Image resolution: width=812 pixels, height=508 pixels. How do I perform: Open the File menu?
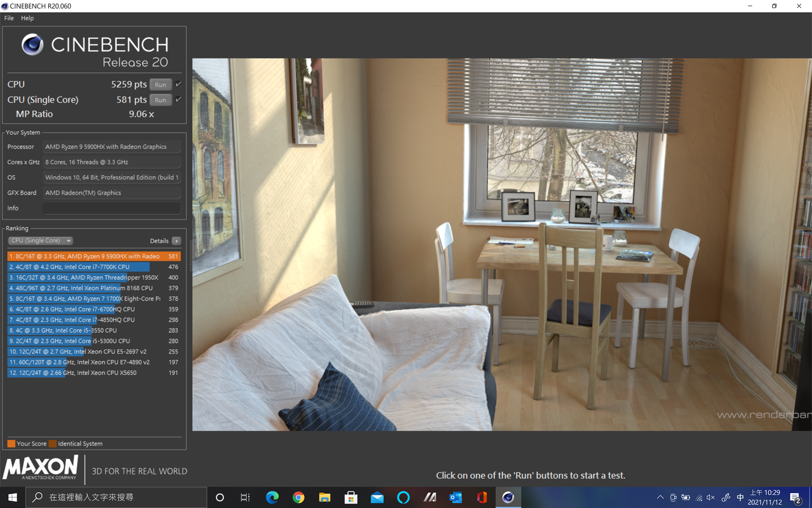pyautogui.click(x=9, y=18)
